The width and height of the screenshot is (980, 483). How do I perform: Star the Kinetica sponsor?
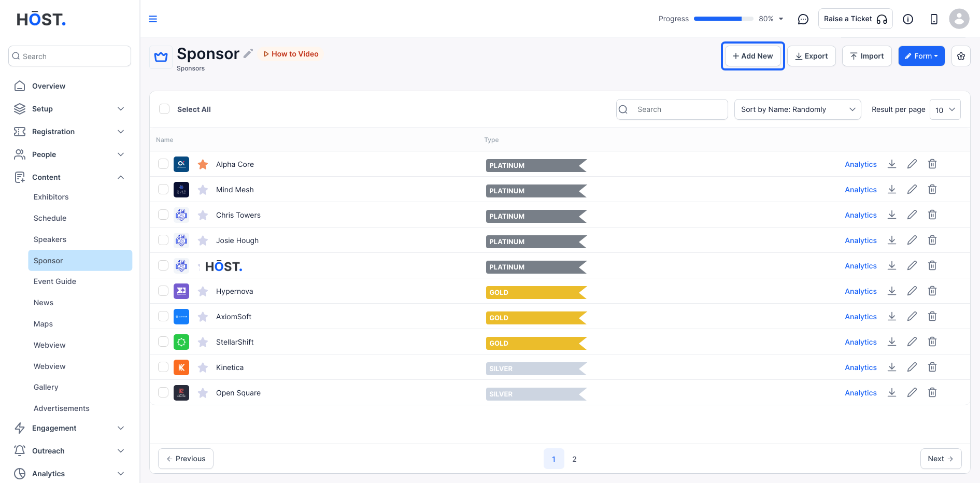203,367
